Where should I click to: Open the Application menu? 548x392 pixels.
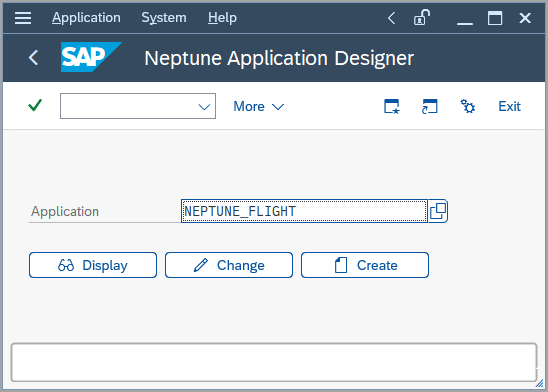tap(86, 18)
